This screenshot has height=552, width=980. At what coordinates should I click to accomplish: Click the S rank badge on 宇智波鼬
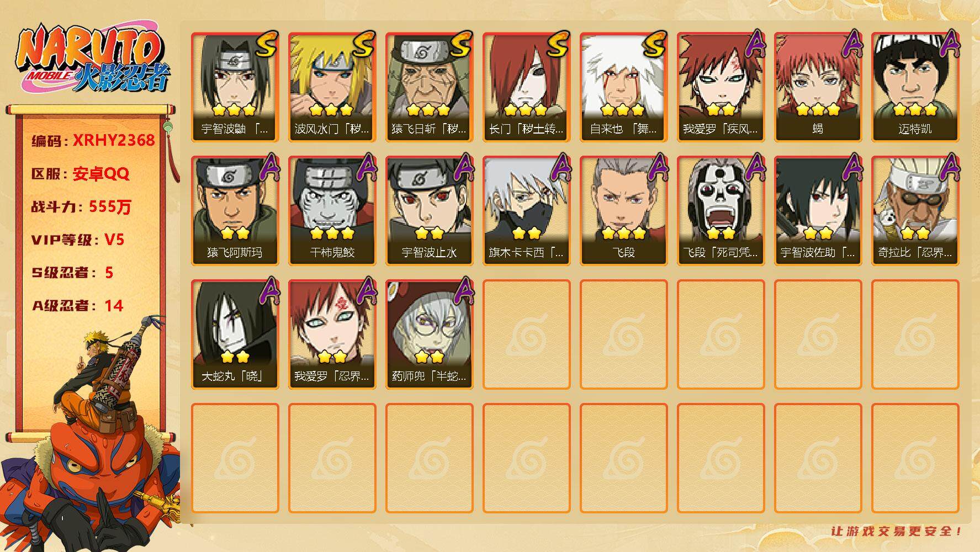266,44
